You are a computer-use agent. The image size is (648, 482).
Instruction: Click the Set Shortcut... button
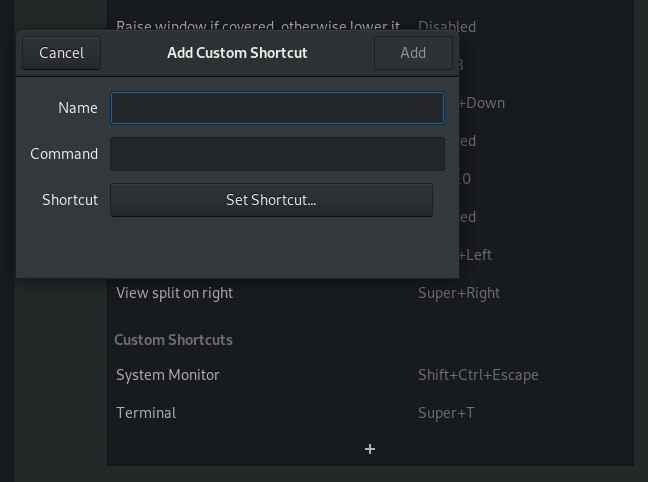[272, 200]
